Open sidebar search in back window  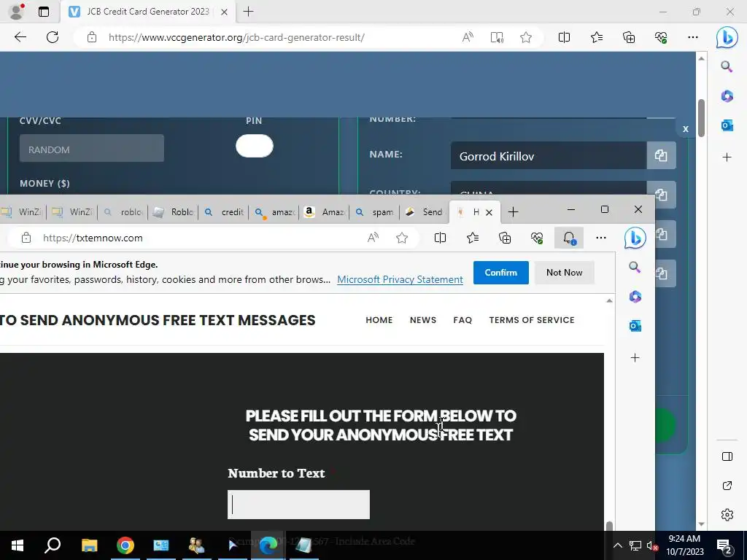(727, 66)
